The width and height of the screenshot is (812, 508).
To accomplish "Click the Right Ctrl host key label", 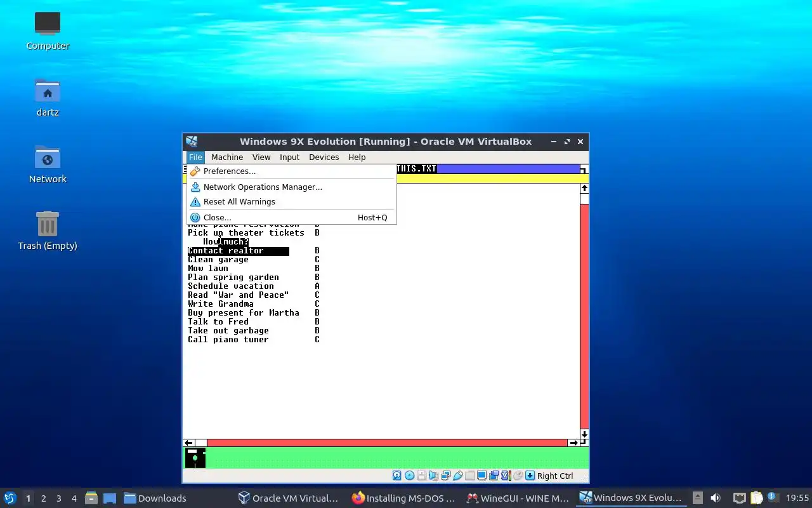I will 555,476.
